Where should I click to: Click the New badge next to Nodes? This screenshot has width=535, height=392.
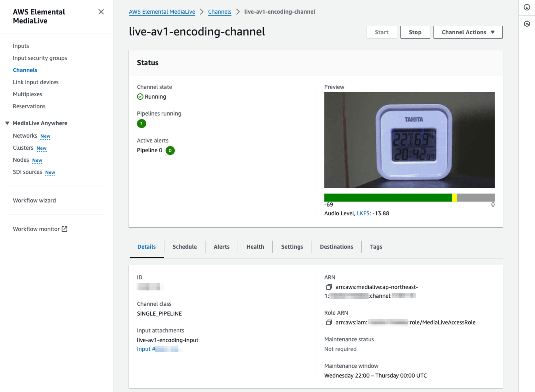tap(37, 160)
